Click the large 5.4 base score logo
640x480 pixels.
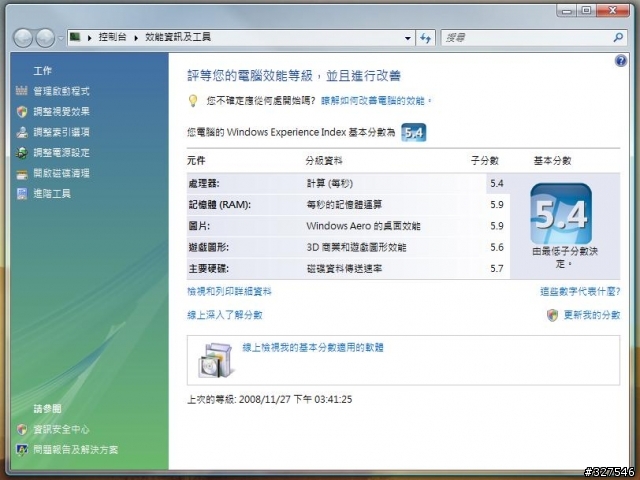click(561, 214)
